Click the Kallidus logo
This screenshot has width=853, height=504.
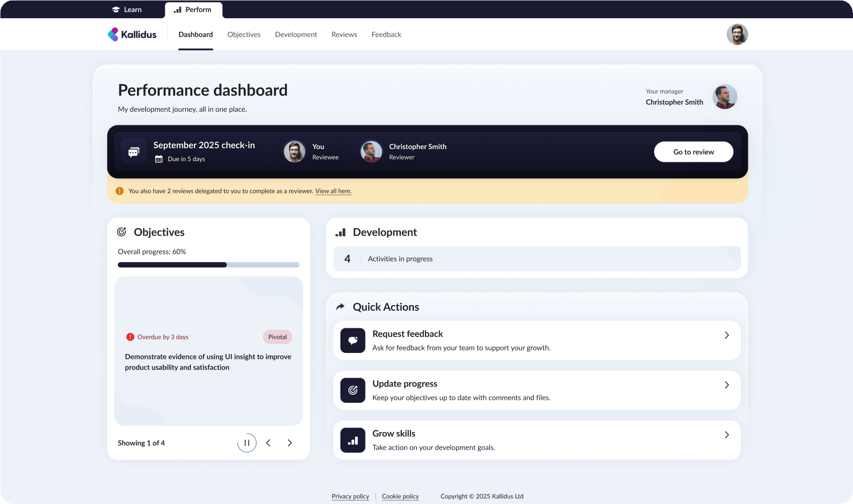click(x=132, y=34)
